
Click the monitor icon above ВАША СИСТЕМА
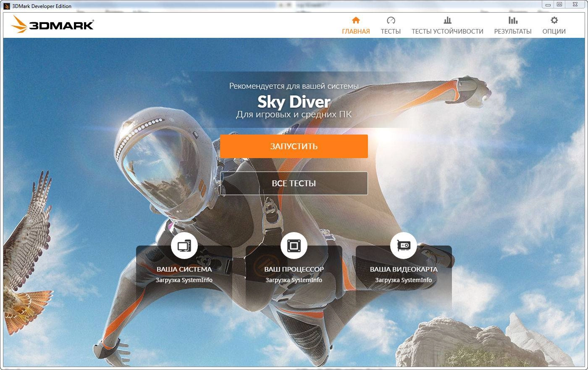(184, 246)
